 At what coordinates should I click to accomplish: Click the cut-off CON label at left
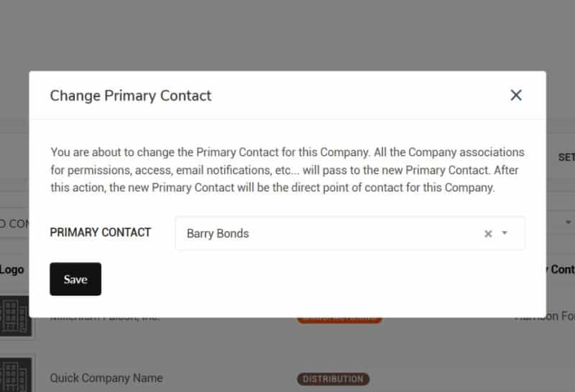pos(14,224)
